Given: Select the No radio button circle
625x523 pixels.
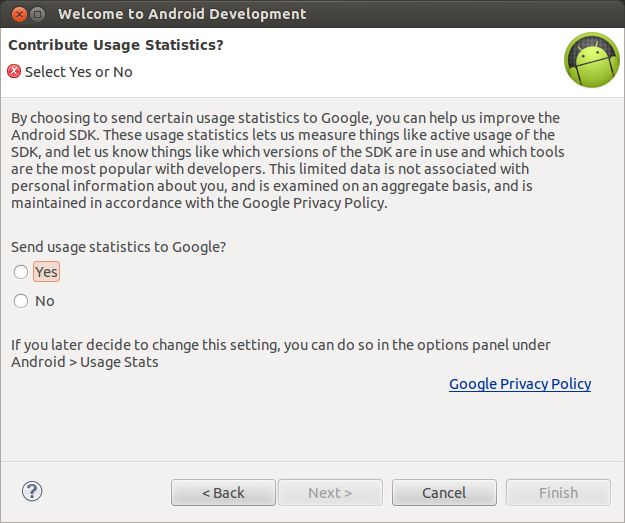Looking at the screenshot, I should [x=21, y=301].
